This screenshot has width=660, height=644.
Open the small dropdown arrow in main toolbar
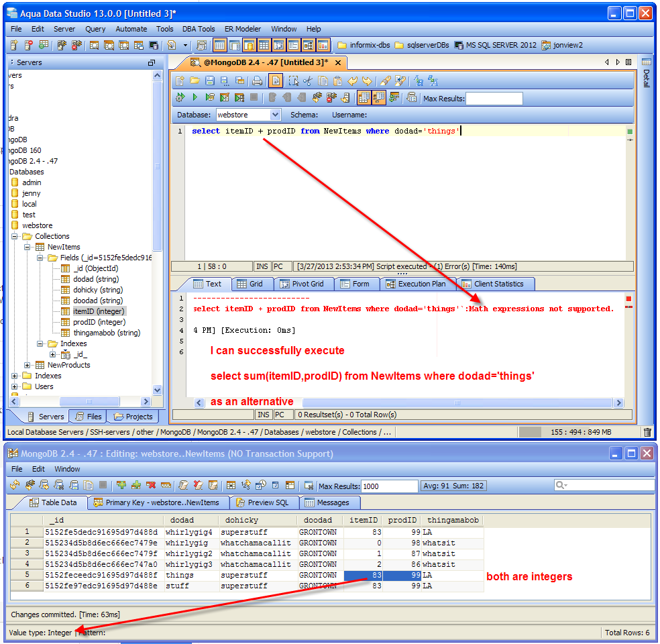click(184, 45)
